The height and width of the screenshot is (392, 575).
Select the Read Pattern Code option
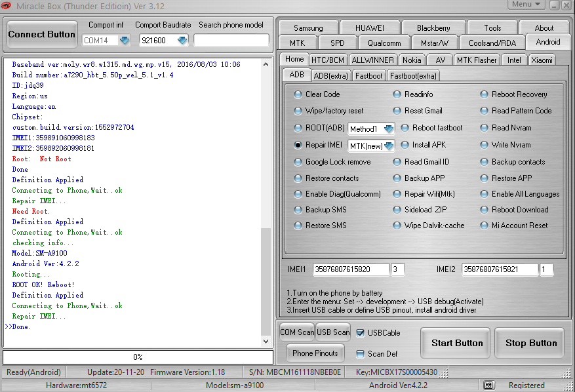484,111
